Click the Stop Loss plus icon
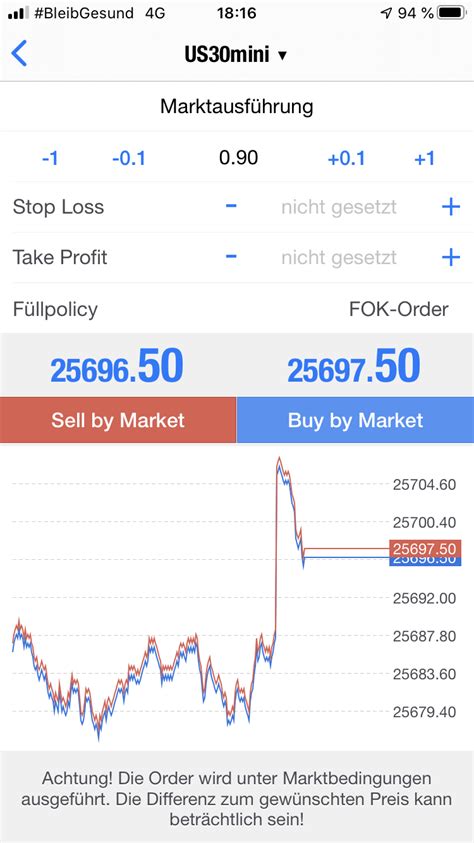This screenshot has height=843, width=474. 451,207
